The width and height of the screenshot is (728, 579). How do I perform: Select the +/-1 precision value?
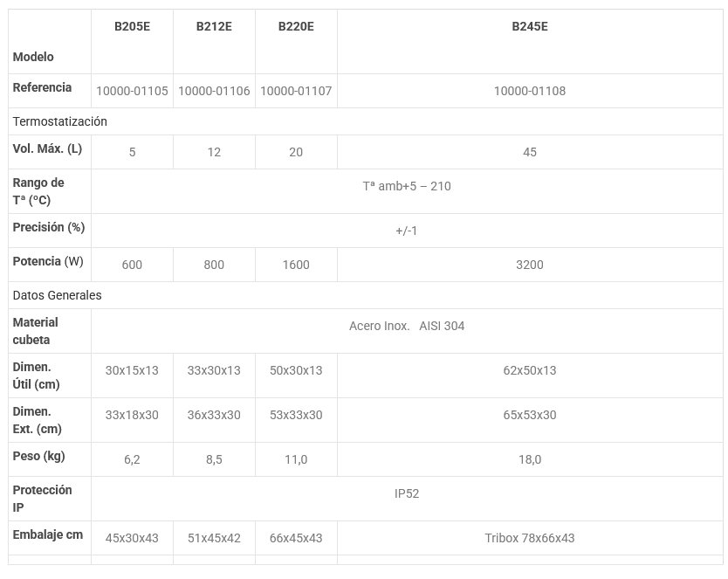point(407,231)
